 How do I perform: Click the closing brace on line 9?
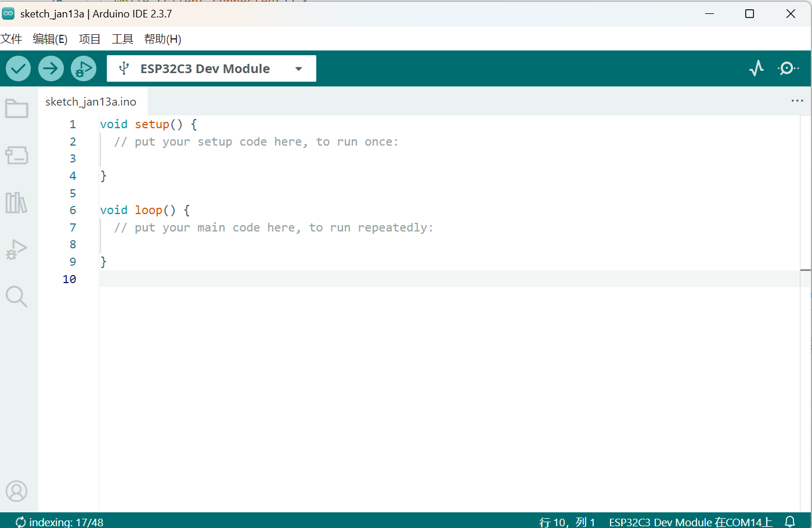[x=103, y=262]
